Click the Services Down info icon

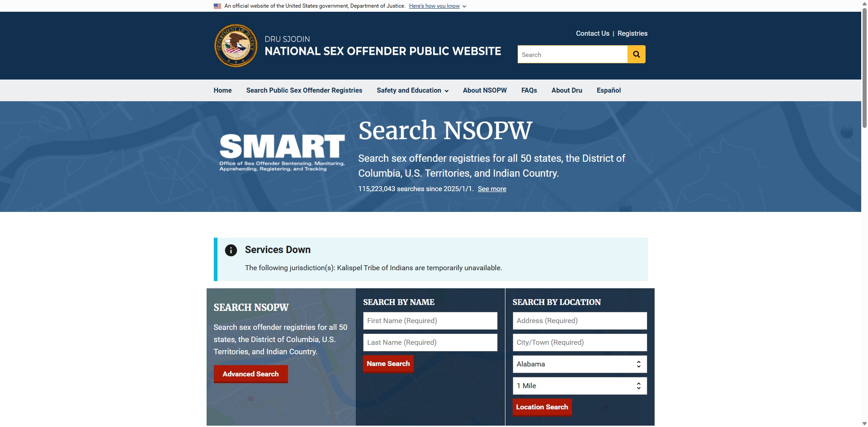[x=231, y=250]
